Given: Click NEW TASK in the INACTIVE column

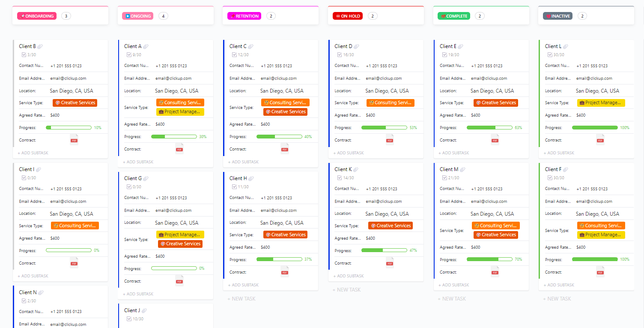Looking at the screenshot, I should click(x=557, y=298).
